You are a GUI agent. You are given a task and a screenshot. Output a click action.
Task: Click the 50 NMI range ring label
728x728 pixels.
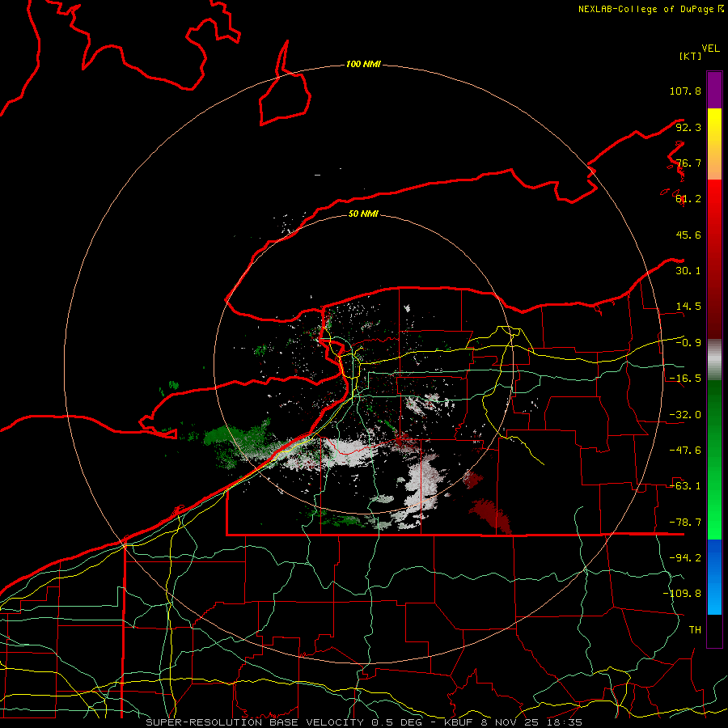(363, 214)
